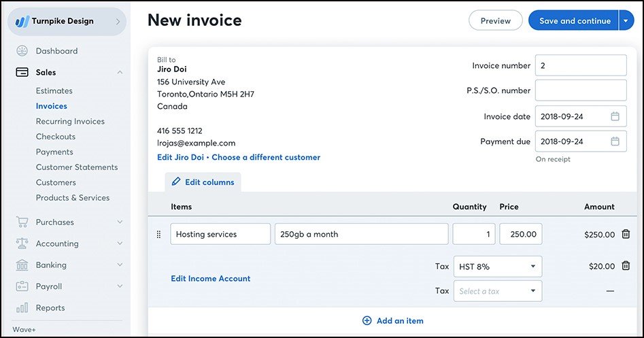Click the Dashboard icon in sidebar

pyautogui.click(x=22, y=51)
